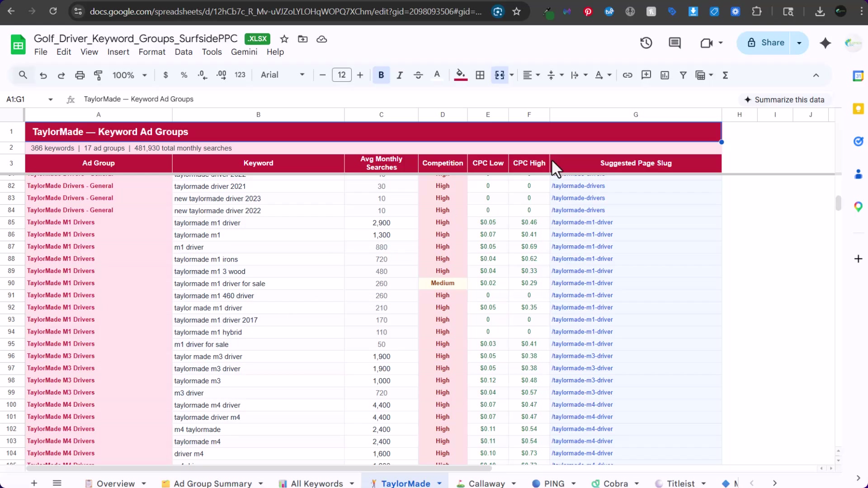Open the /taylormade-m3-driver slug in row 96
The image size is (868, 488).
(582, 356)
